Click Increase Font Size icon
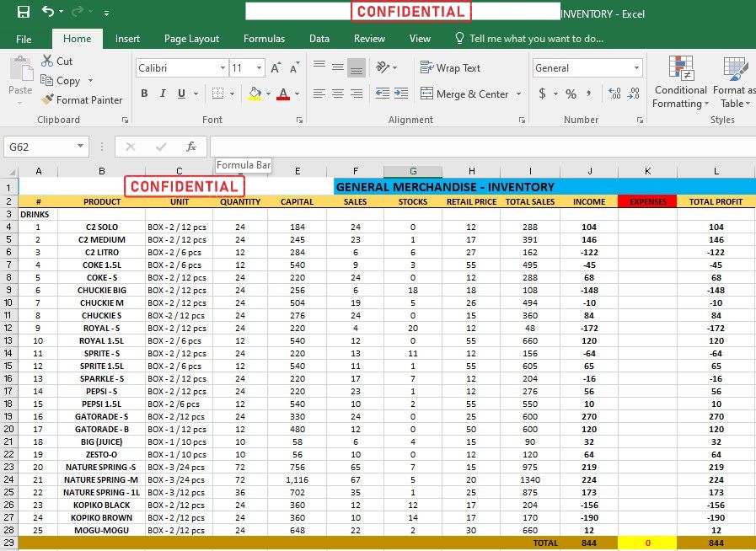This screenshot has height=551, width=756. coord(276,68)
